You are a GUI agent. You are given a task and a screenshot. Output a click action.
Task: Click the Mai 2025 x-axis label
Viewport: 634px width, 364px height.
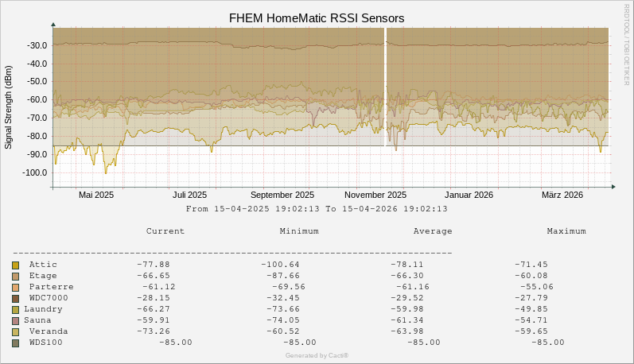[96, 195]
